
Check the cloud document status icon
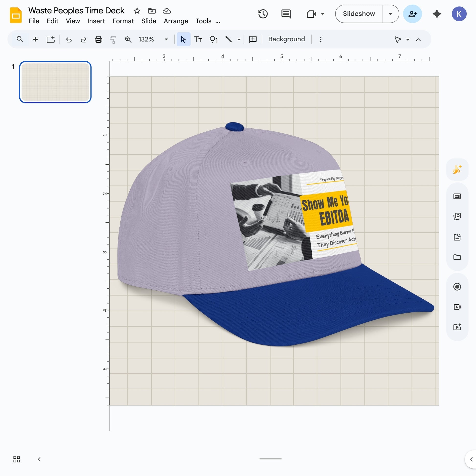[167, 11]
